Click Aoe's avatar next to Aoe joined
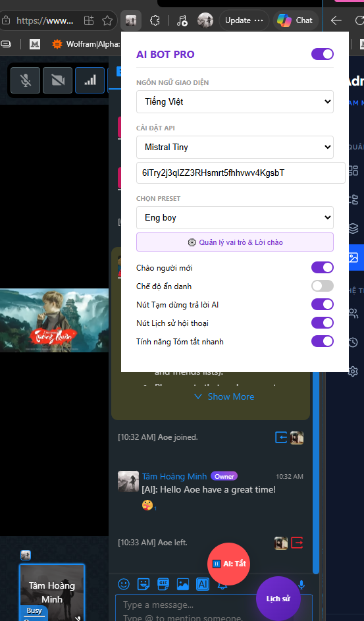The height and width of the screenshot is (621, 364). pos(297,438)
